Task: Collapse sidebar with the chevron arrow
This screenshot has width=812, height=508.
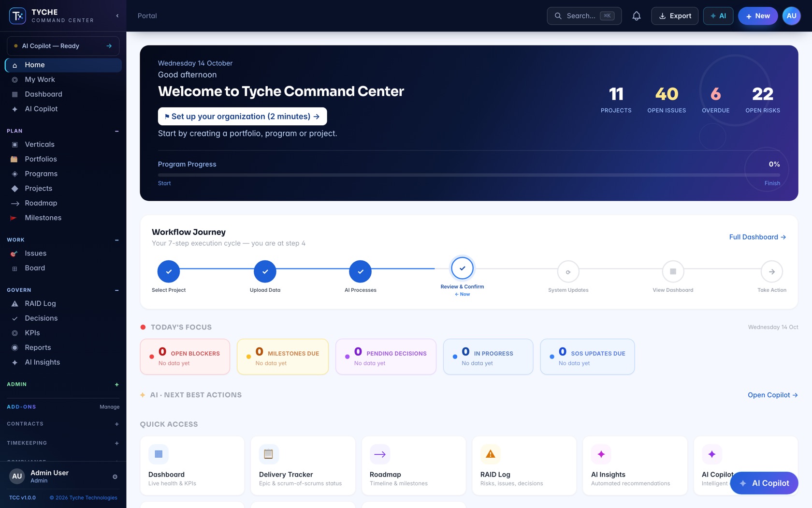Action: click(117, 16)
